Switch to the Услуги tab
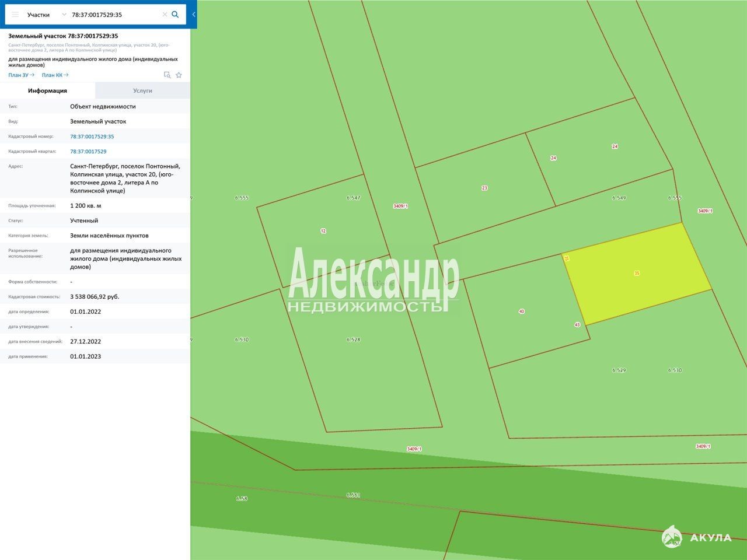The image size is (747, 560). (x=142, y=90)
